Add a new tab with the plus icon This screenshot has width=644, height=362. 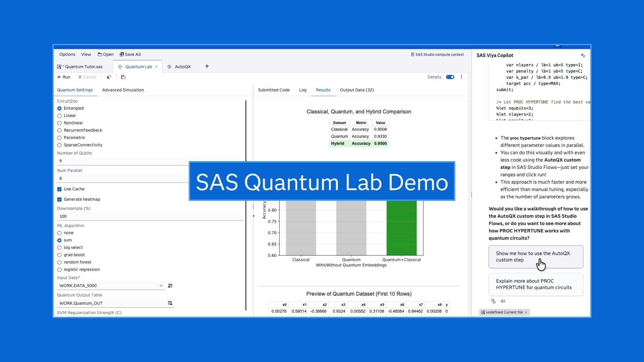[x=207, y=66]
